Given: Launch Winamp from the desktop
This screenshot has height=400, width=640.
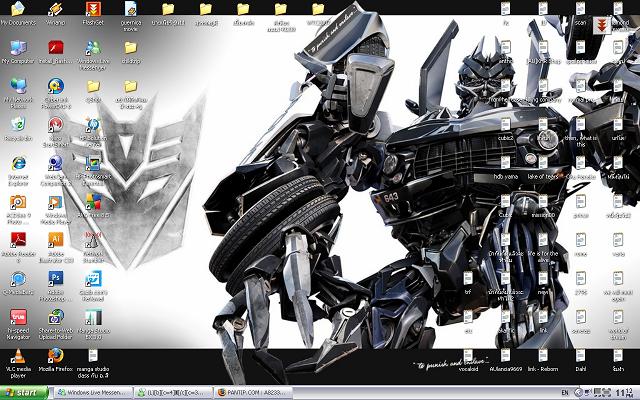Looking at the screenshot, I should pyautogui.click(x=56, y=13).
